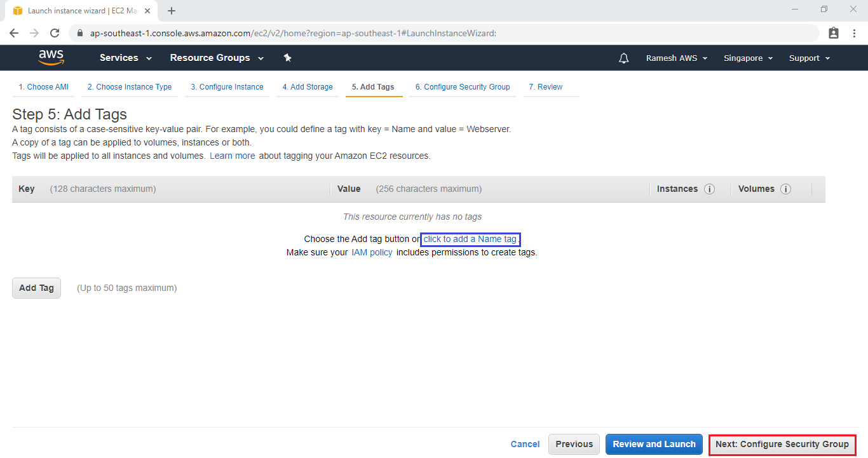
Task: Click '(Up to 50 tags maximum)' text
Action: (x=127, y=288)
